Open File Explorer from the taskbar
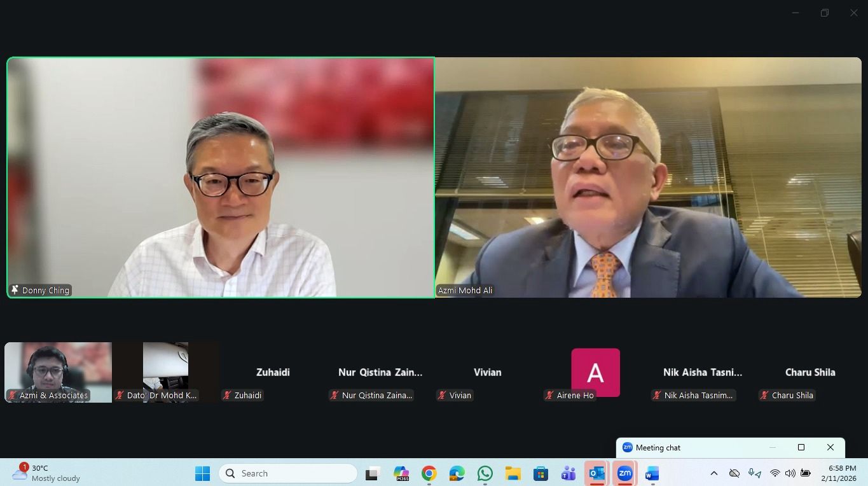The image size is (868, 486). [513, 473]
